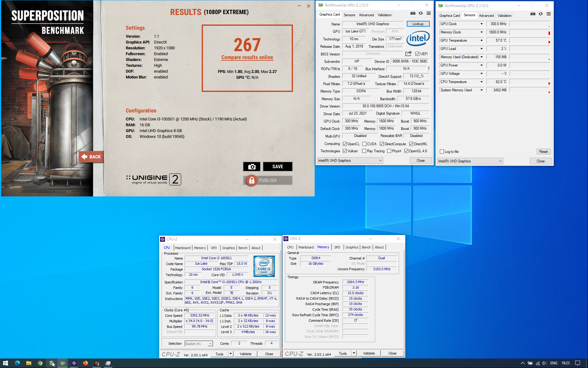Click the camera icon in GPU-Z Sensors window
This screenshot has width=588, height=368.
click(533, 14)
